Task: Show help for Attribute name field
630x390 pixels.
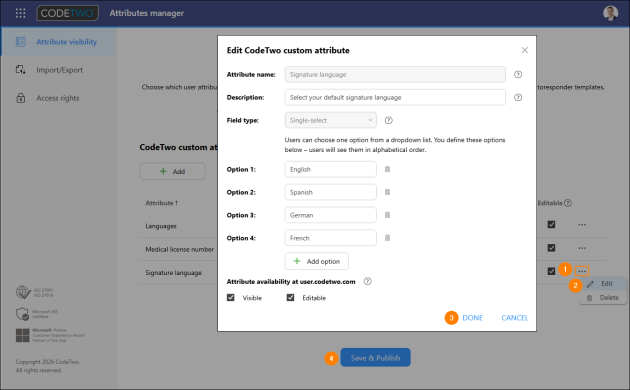Action: point(518,74)
